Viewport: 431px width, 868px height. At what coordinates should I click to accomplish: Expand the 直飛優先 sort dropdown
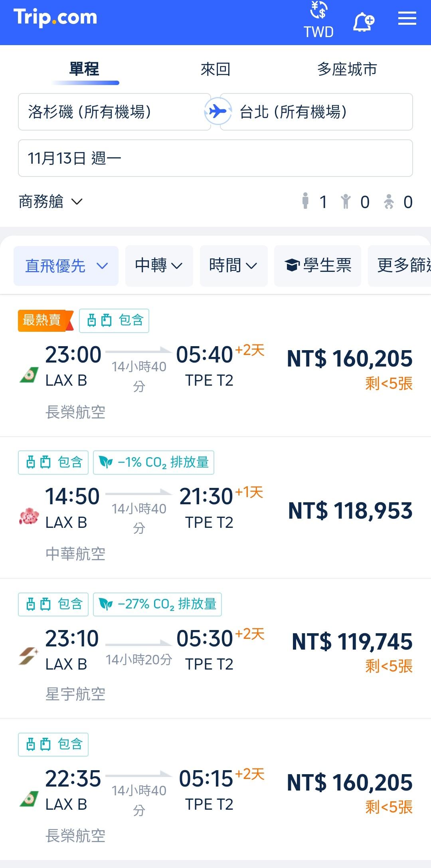pyautogui.click(x=66, y=266)
